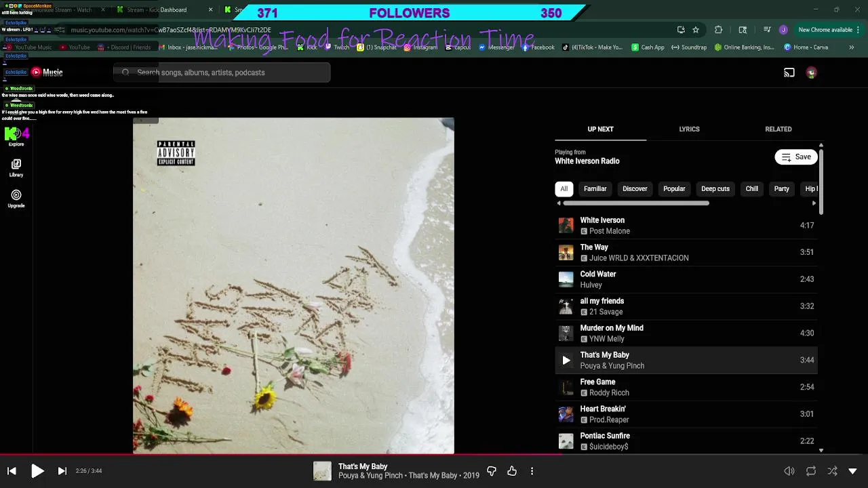Click the chip scrollbar left arrow
The image size is (868, 488).
(559, 203)
